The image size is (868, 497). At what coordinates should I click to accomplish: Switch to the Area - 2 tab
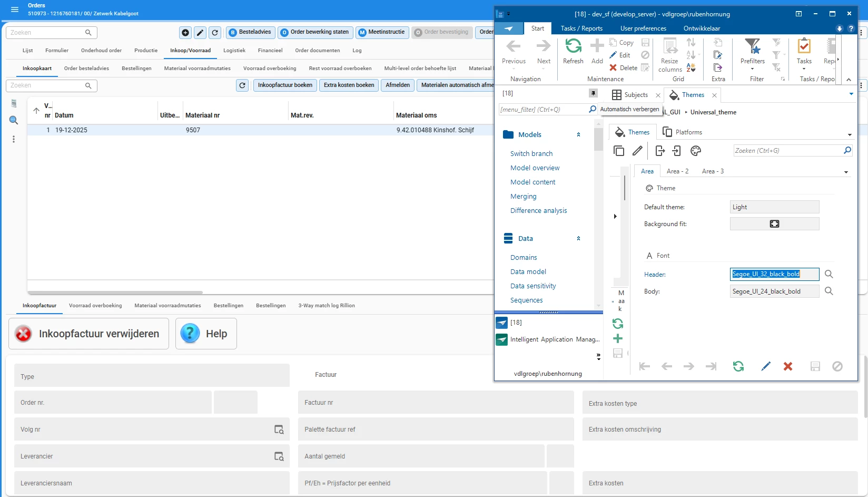677,171
